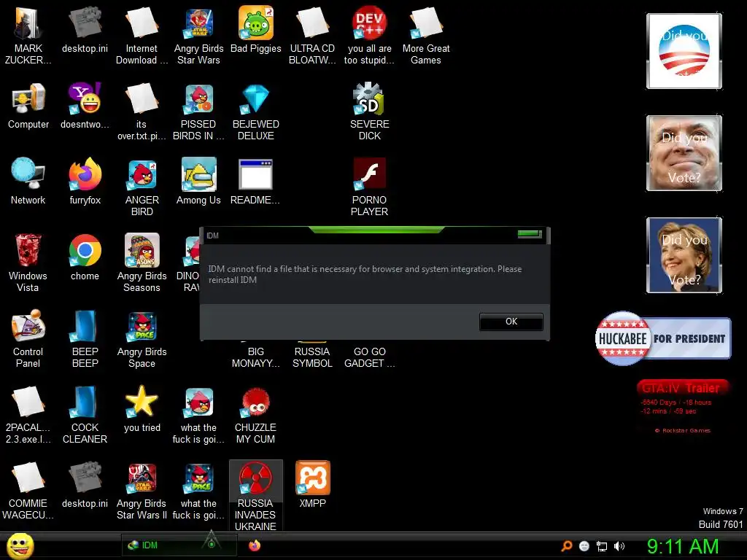The image size is (747, 560).
Task: Click the Firefox icon on the taskbar
Action: pyautogui.click(x=255, y=545)
